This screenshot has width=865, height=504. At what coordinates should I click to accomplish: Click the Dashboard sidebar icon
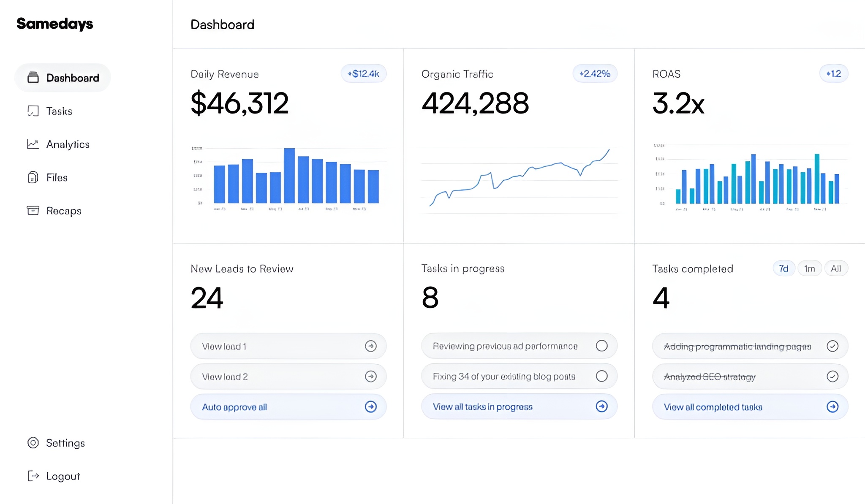33,78
